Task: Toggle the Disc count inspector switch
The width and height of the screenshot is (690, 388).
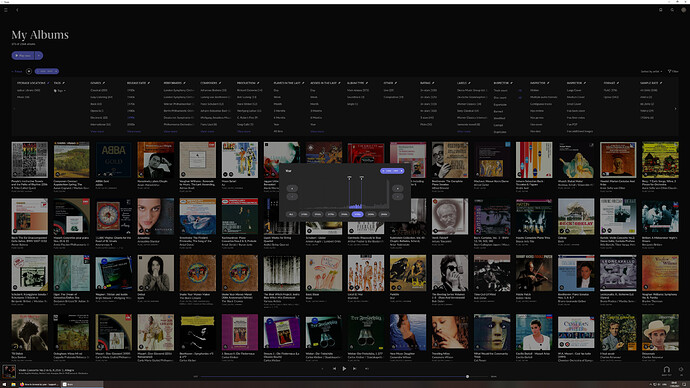Action: [x=520, y=97]
